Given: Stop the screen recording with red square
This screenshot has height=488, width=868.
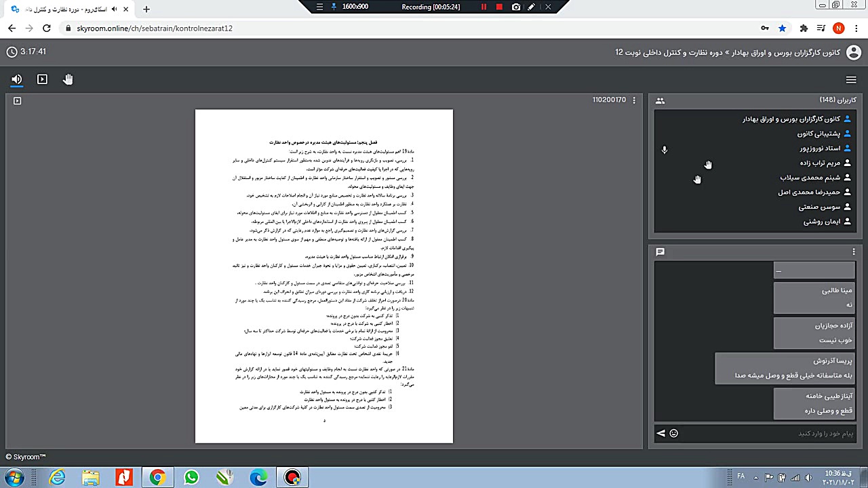Looking at the screenshot, I should pyautogui.click(x=499, y=7).
